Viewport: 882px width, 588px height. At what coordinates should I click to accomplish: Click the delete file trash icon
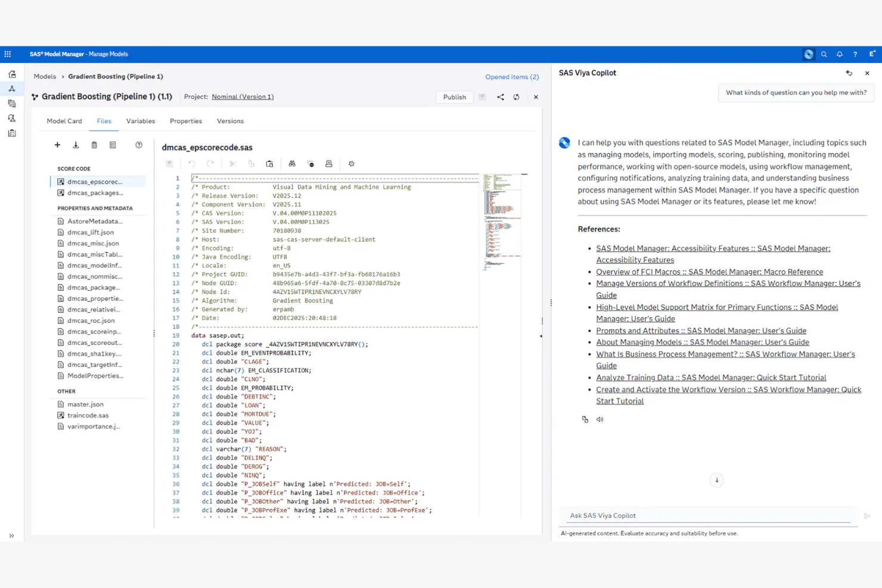pos(94,145)
